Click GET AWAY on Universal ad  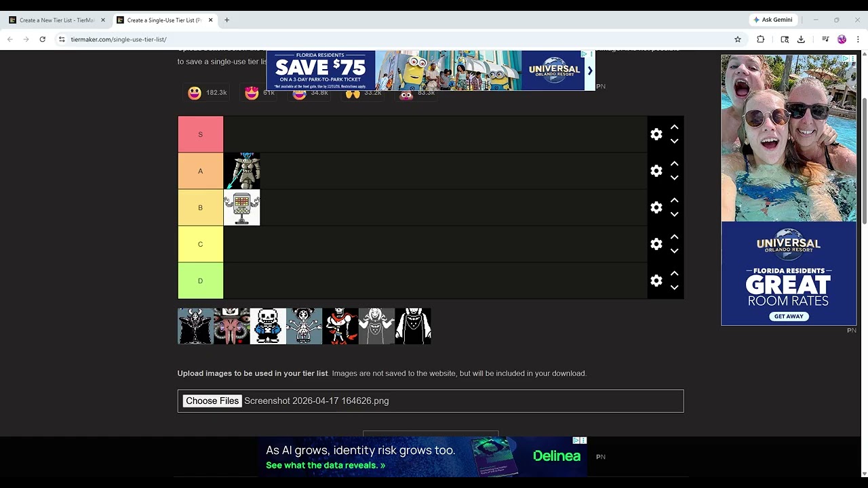(789, 317)
